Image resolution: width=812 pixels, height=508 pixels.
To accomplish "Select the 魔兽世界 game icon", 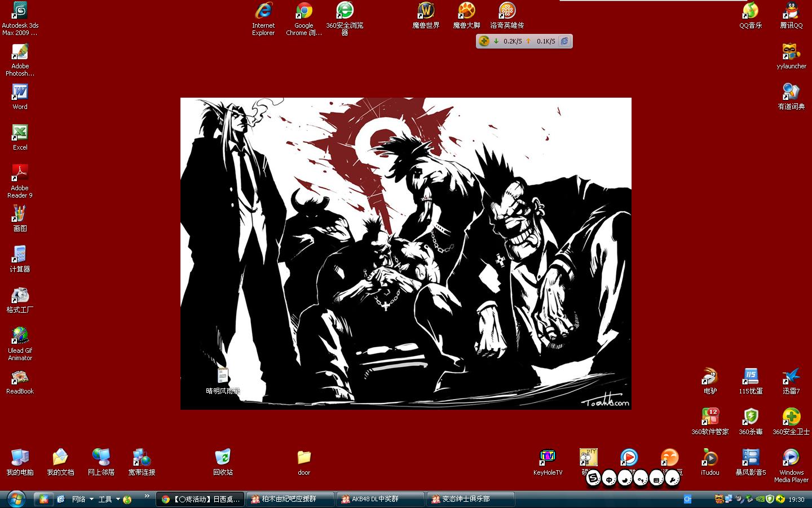I will point(426,15).
